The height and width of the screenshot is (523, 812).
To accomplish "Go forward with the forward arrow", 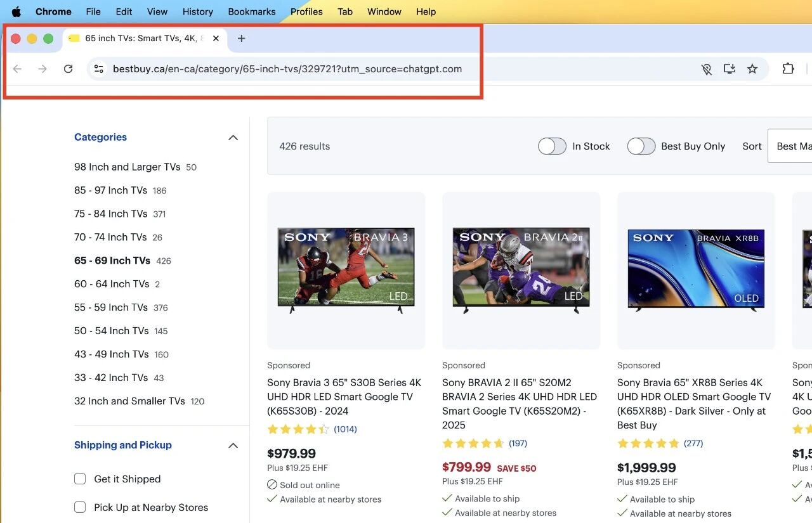I will [x=43, y=69].
